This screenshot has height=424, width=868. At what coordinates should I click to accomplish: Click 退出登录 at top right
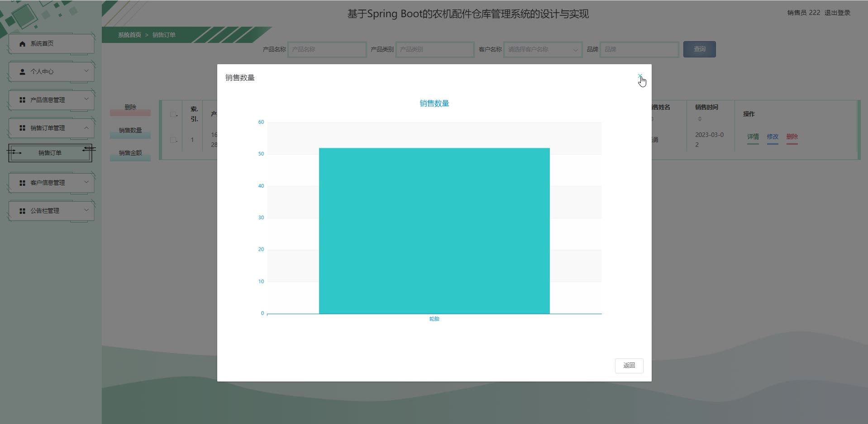click(837, 13)
